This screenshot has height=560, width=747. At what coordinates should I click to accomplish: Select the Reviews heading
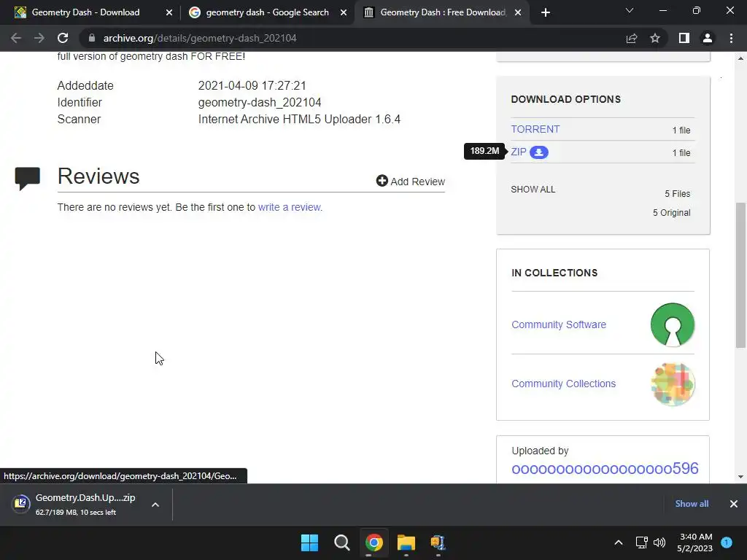point(98,176)
